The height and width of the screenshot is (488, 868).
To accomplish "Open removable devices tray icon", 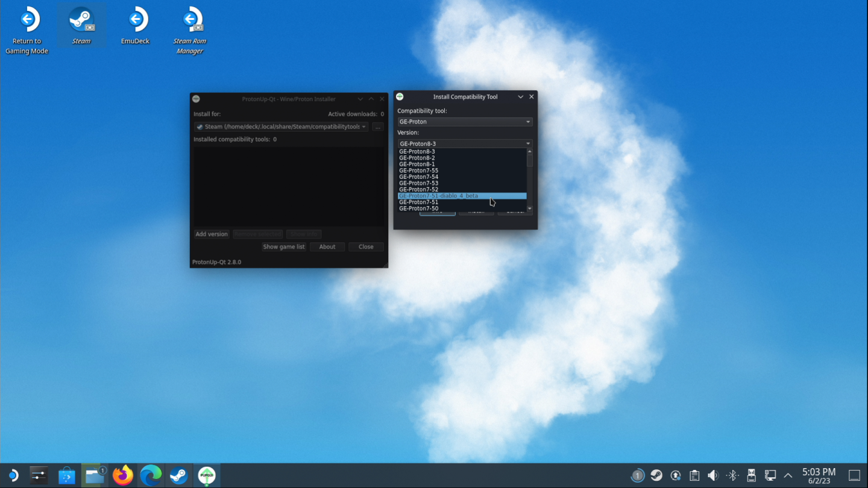I will coord(751,476).
